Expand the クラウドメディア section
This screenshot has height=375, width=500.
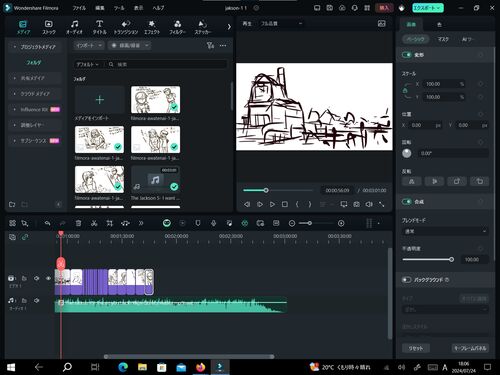[35, 94]
